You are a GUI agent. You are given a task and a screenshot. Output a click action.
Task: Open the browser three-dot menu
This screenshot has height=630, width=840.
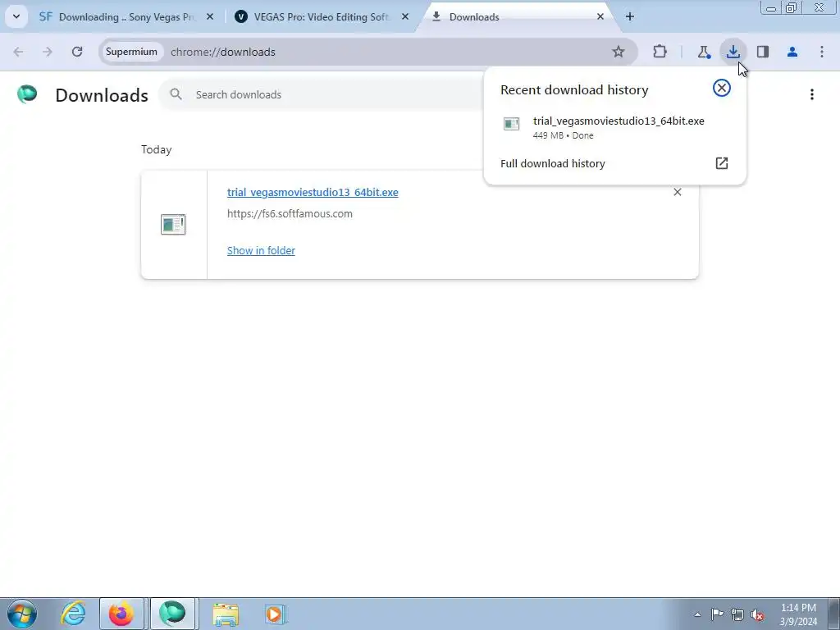pos(822,52)
